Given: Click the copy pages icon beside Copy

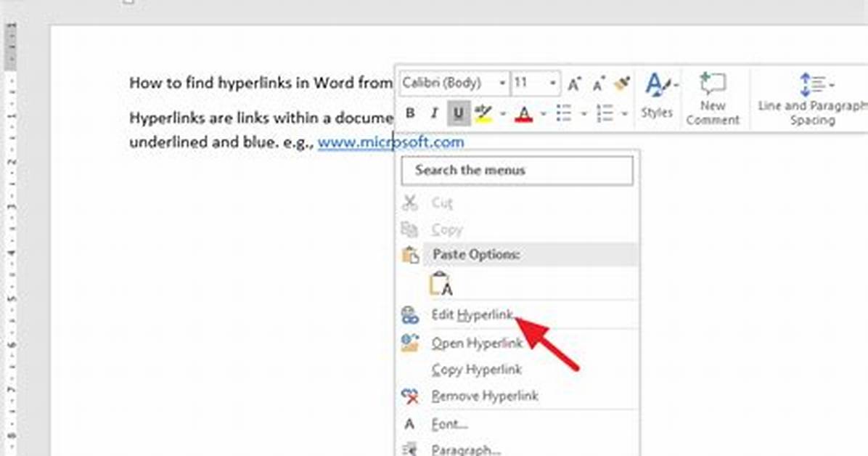Looking at the screenshot, I should click(x=409, y=229).
